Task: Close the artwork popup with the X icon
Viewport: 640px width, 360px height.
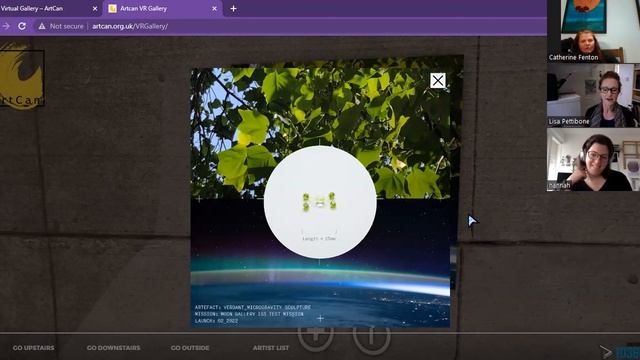Action: tap(438, 80)
